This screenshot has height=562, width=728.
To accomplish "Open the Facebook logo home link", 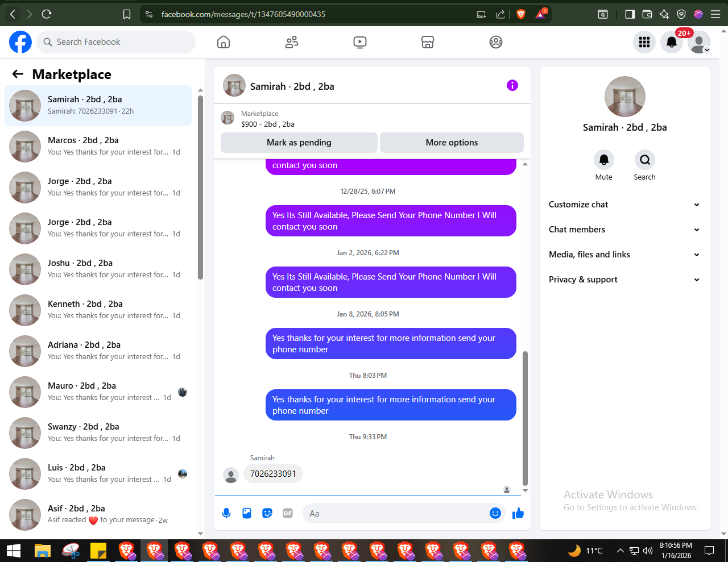I will (20, 42).
